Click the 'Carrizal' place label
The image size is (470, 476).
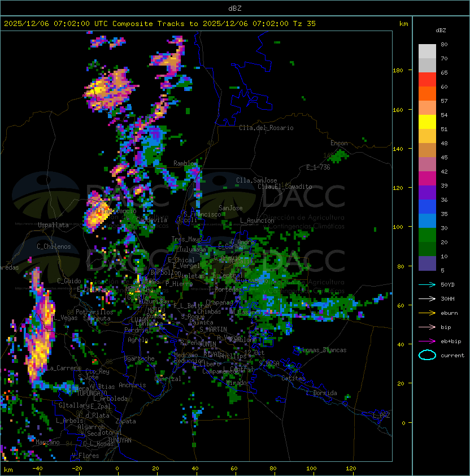(x=168, y=379)
